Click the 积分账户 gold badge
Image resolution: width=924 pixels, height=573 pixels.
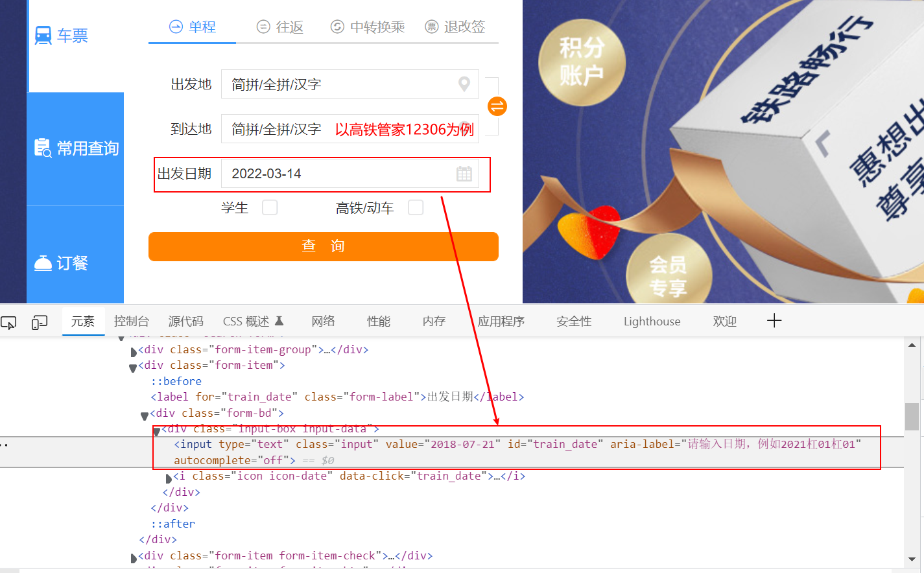coord(582,62)
